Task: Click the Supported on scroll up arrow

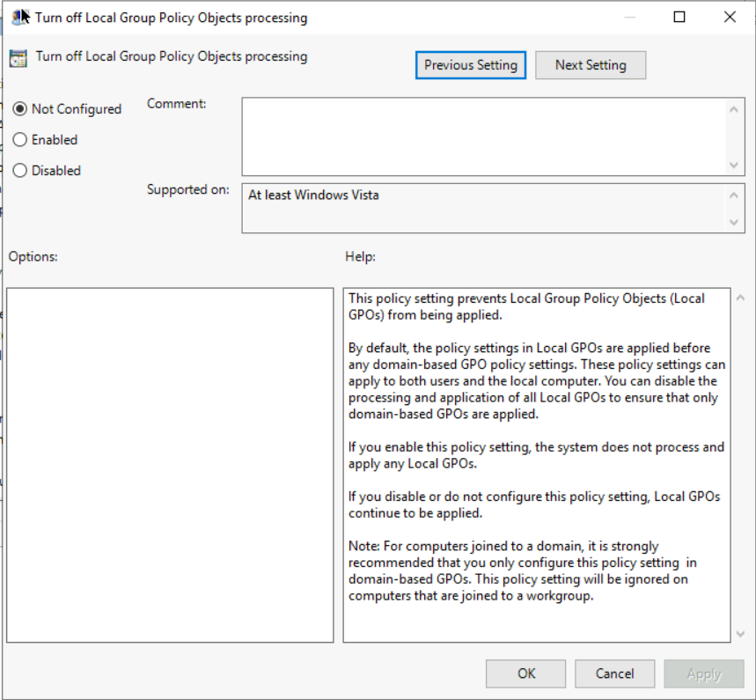Action: point(735,195)
